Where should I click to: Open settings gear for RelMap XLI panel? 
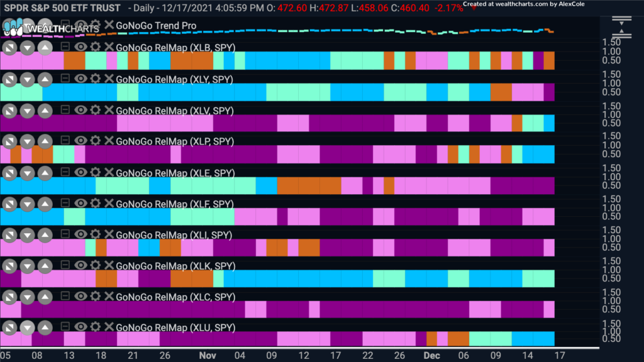[96, 234]
